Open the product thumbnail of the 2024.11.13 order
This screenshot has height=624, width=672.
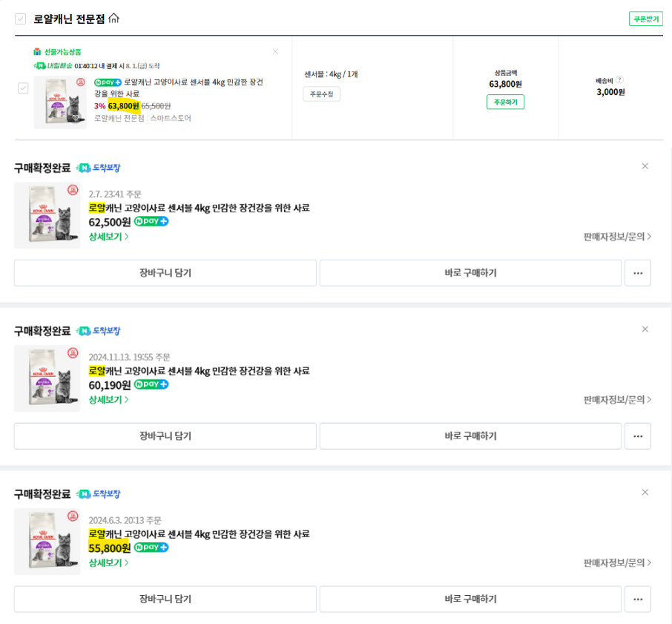coord(47,378)
